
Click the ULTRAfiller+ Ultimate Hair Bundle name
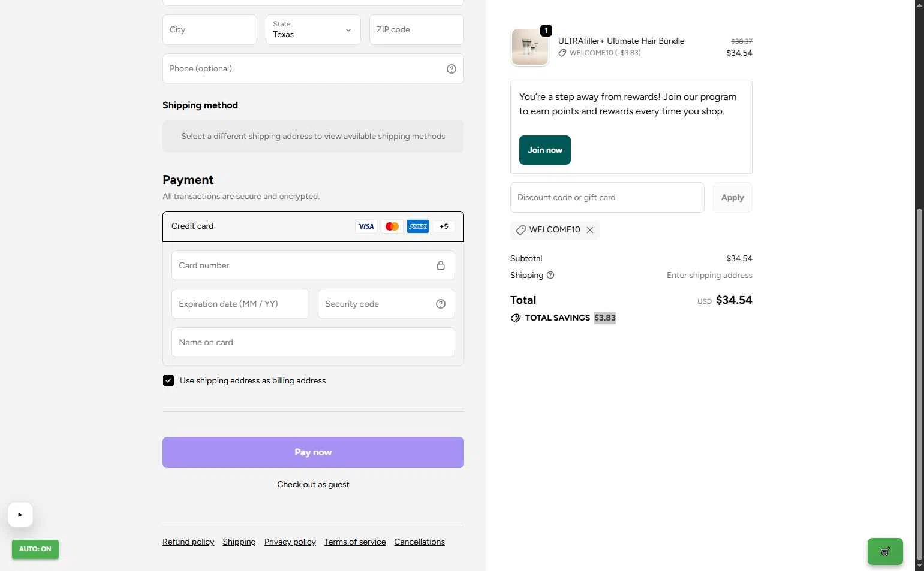pyautogui.click(x=621, y=41)
